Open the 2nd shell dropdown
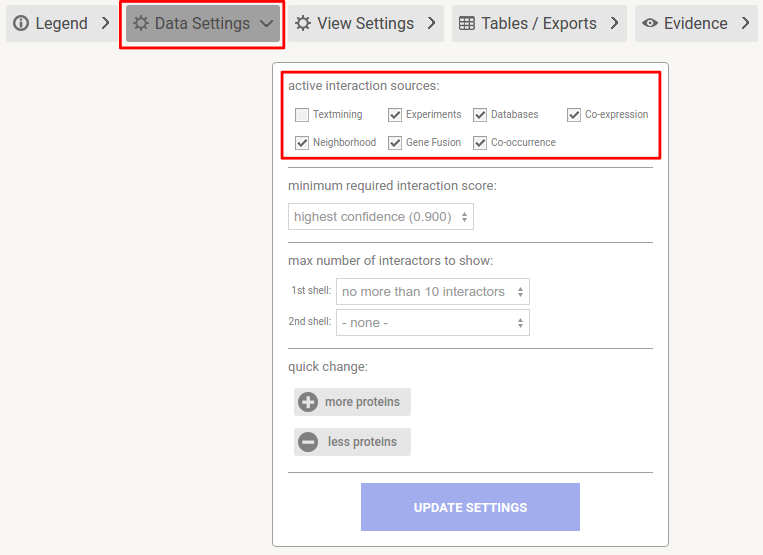763x555 pixels. click(x=433, y=322)
